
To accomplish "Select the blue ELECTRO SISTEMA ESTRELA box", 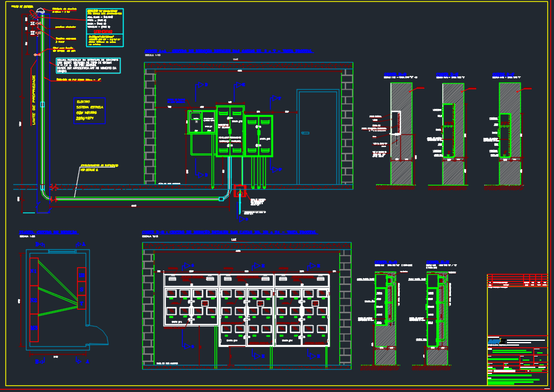I will [x=89, y=110].
